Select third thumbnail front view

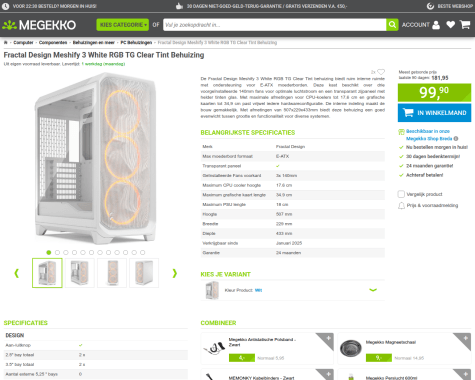point(112,273)
